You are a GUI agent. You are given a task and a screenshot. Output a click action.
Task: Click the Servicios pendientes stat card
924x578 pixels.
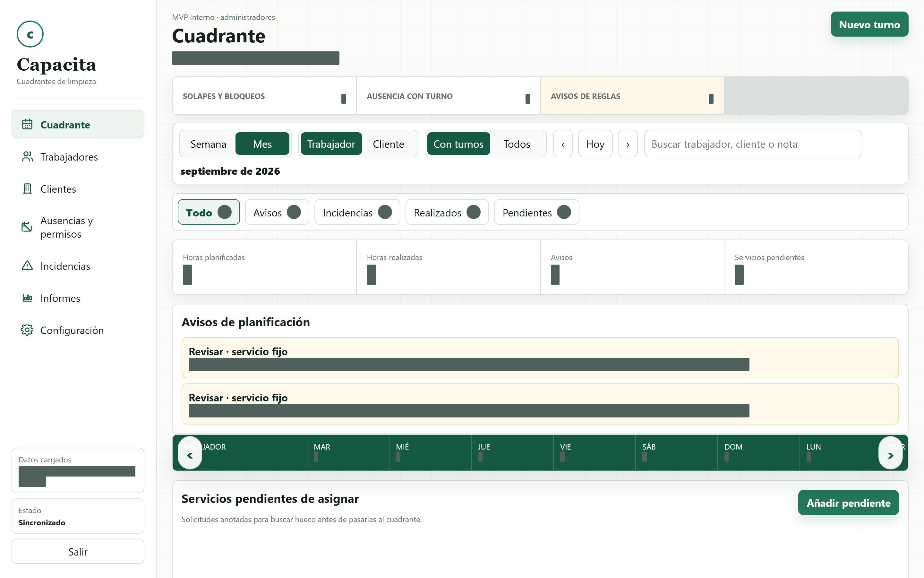tap(816, 267)
